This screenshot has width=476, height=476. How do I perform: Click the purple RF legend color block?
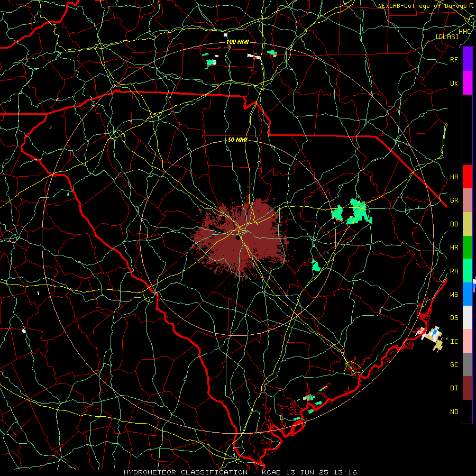pos(467,59)
